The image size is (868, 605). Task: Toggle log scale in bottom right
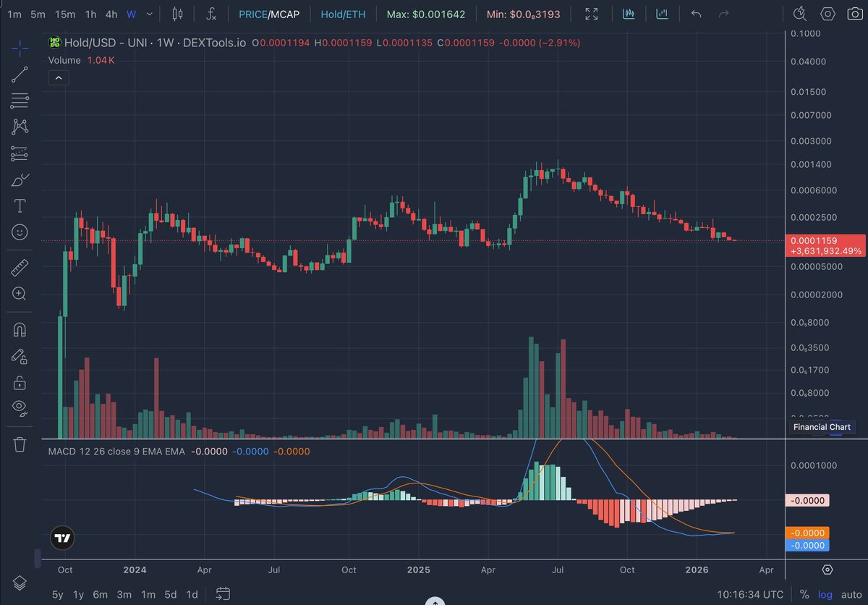pos(825,594)
